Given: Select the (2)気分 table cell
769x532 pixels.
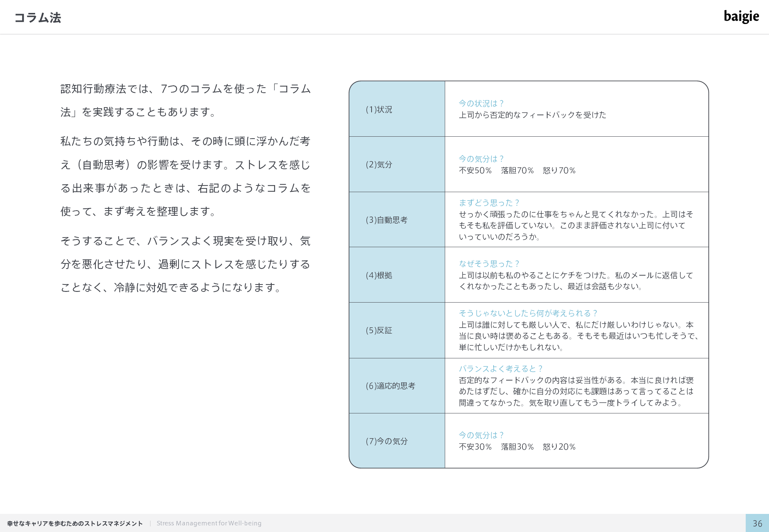Looking at the screenshot, I should tap(397, 164).
